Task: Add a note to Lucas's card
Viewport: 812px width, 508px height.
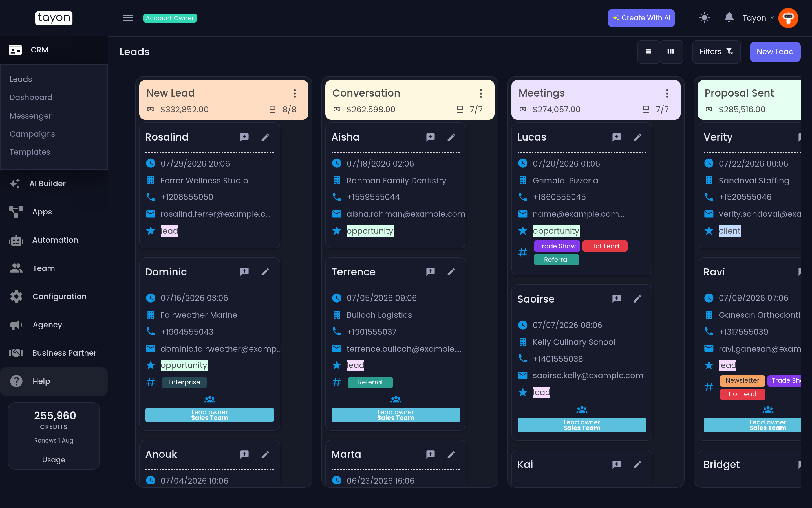Action: coord(616,137)
